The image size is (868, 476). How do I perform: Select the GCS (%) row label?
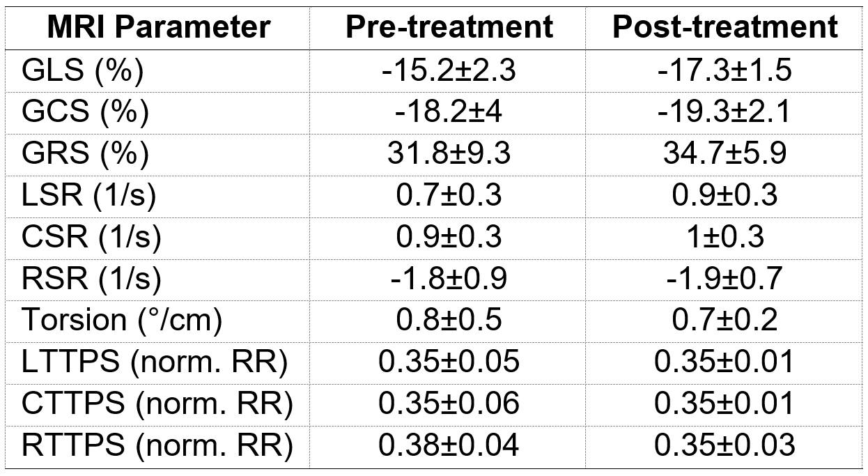point(84,112)
